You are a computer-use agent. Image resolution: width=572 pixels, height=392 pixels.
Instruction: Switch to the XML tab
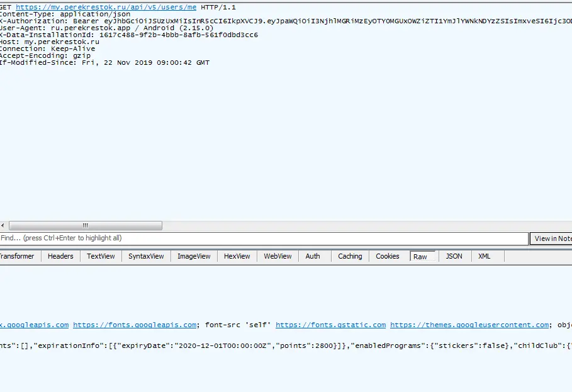click(x=484, y=256)
